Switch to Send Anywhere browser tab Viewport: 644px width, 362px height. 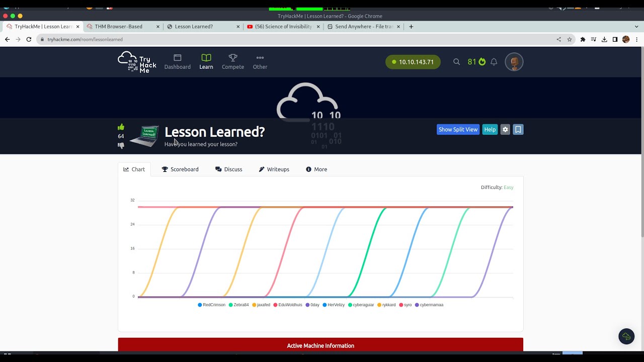coord(364,27)
